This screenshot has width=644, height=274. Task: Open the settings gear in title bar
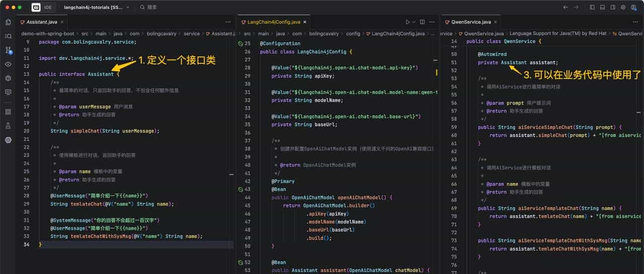[623, 7]
